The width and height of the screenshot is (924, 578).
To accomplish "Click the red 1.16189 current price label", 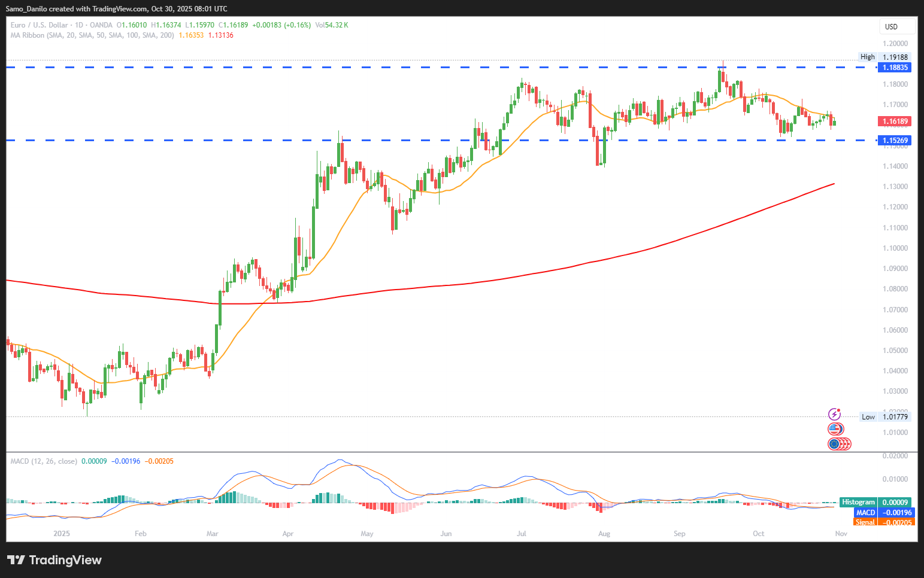I will [x=895, y=121].
